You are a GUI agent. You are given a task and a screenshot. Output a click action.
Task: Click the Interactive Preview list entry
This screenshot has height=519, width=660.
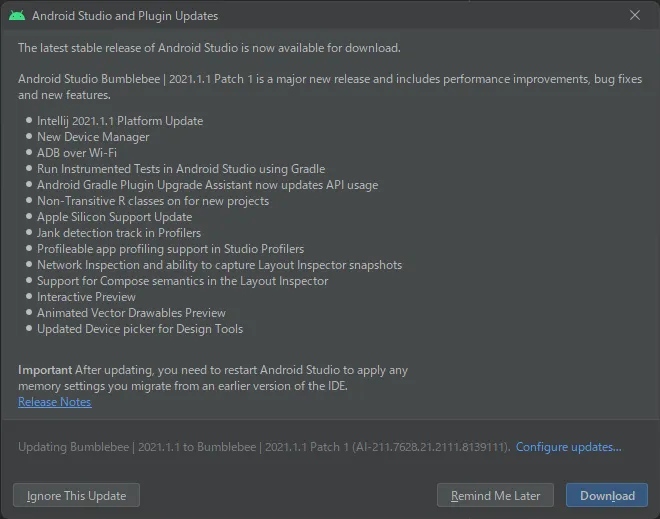(x=86, y=297)
